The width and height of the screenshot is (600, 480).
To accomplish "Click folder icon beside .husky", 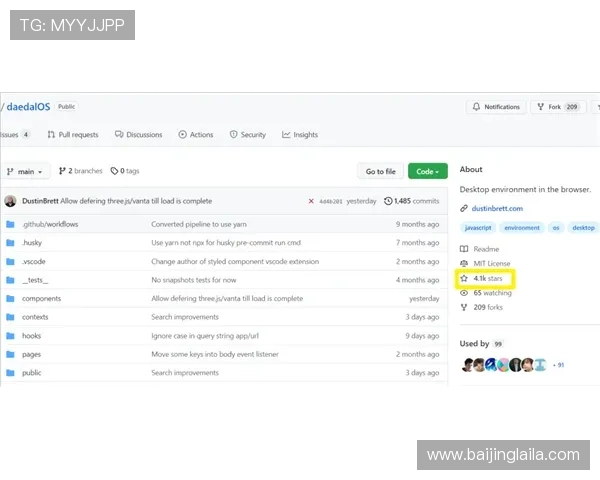I will [10, 243].
